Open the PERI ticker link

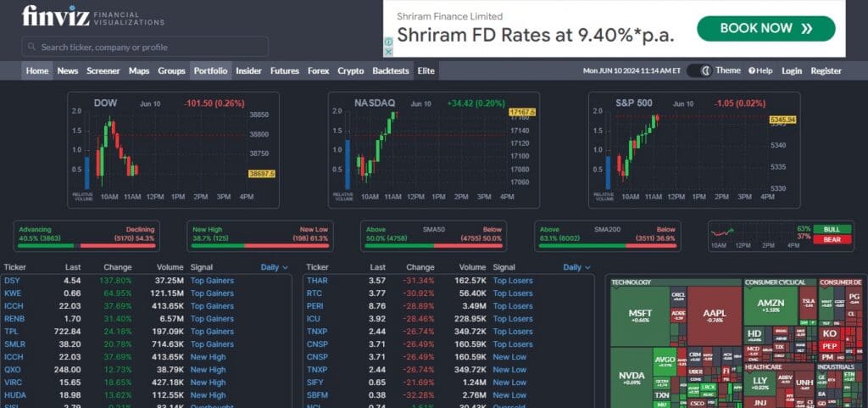tap(315, 306)
